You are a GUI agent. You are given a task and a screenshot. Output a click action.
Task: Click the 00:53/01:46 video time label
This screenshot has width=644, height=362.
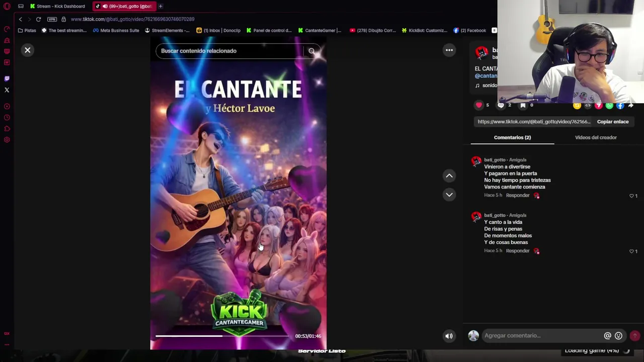pyautogui.click(x=308, y=336)
